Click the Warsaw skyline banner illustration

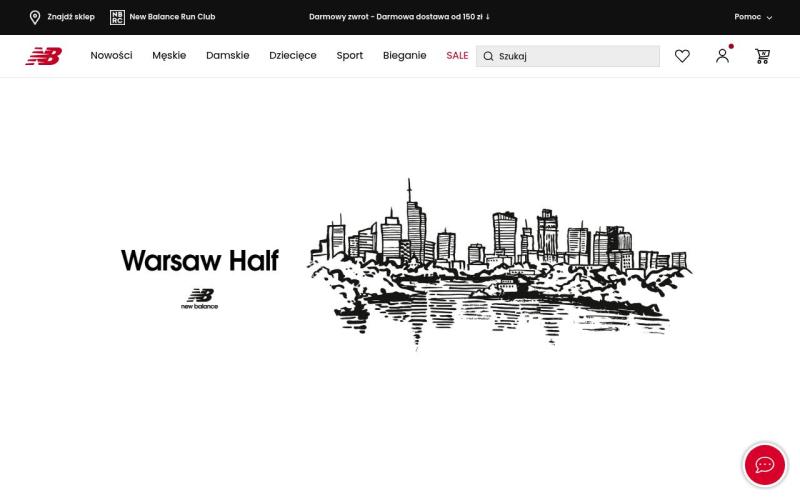[498, 265]
